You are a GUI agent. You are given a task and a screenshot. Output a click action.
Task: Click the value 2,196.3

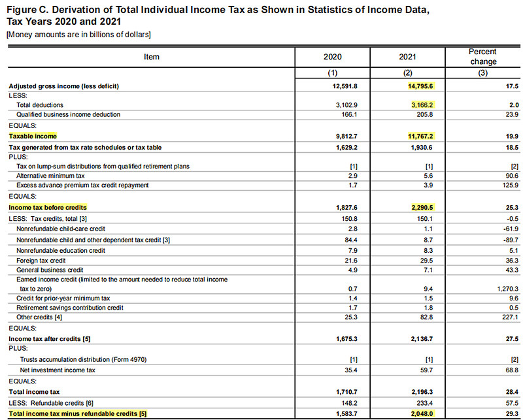422,392
